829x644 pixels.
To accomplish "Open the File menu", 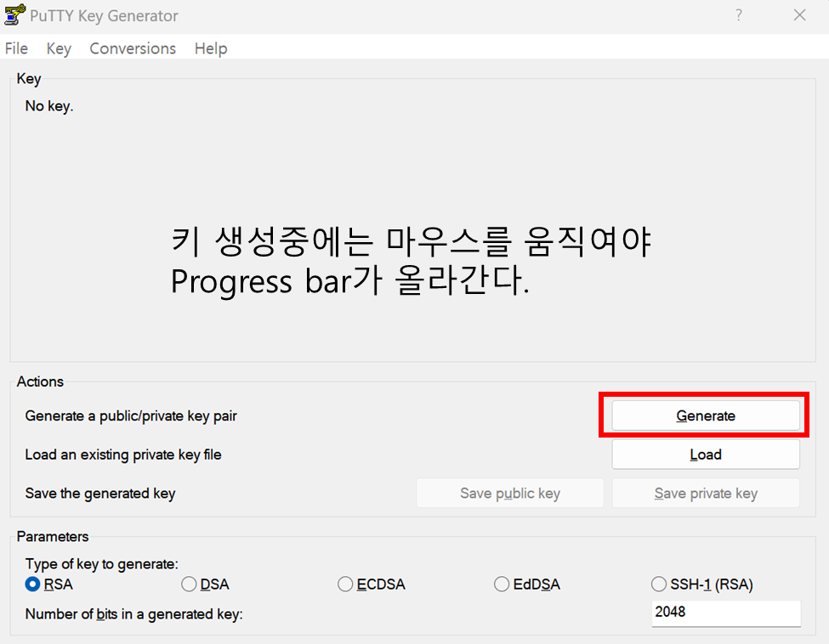I will (x=16, y=48).
